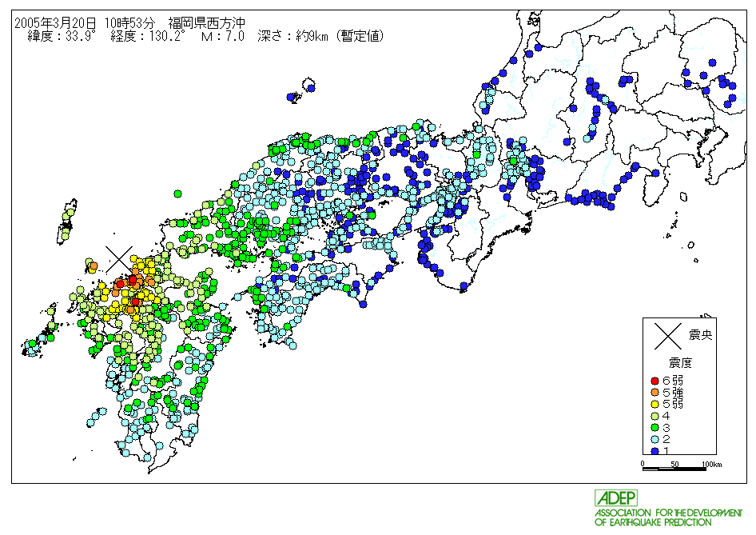Select the light green intensity 4 legend dot
This screenshot has width=756, height=535.
(x=655, y=416)
